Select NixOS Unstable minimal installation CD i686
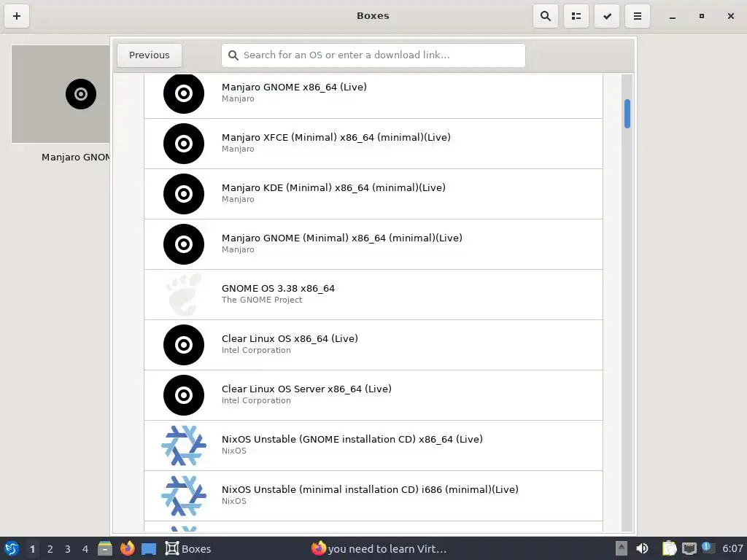The height and width of the screenshot is (560, 747). click(373, 496)
